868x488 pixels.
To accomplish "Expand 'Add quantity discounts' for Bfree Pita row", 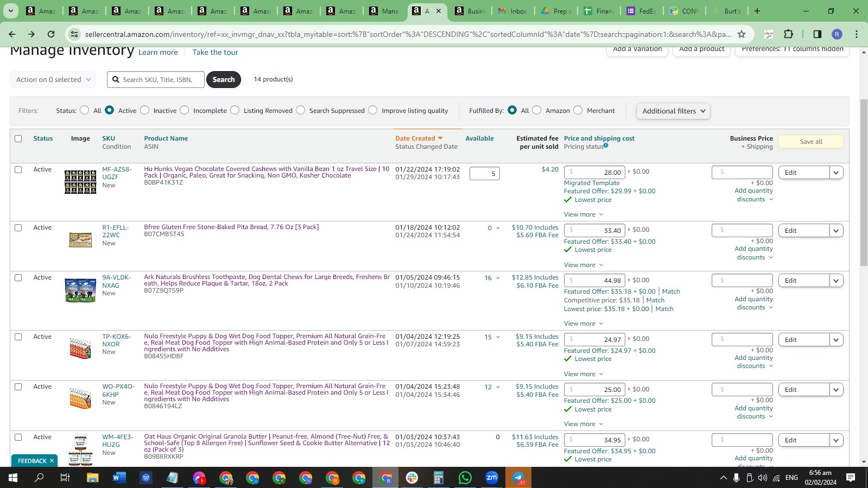I will click(754, 253).
